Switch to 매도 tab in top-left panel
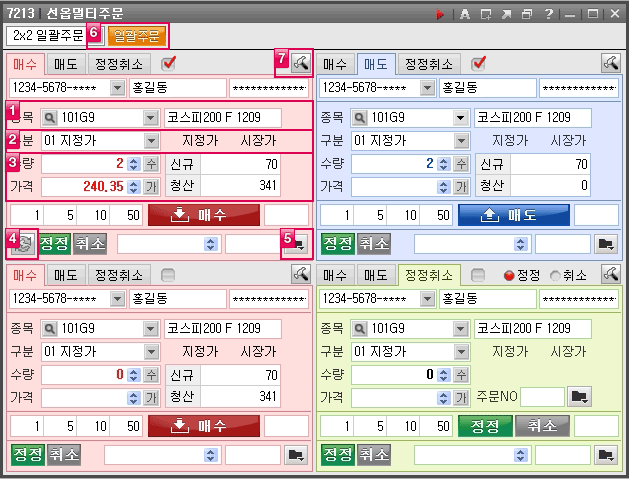Viewport: 629px width, 479px height. [65, 64]
